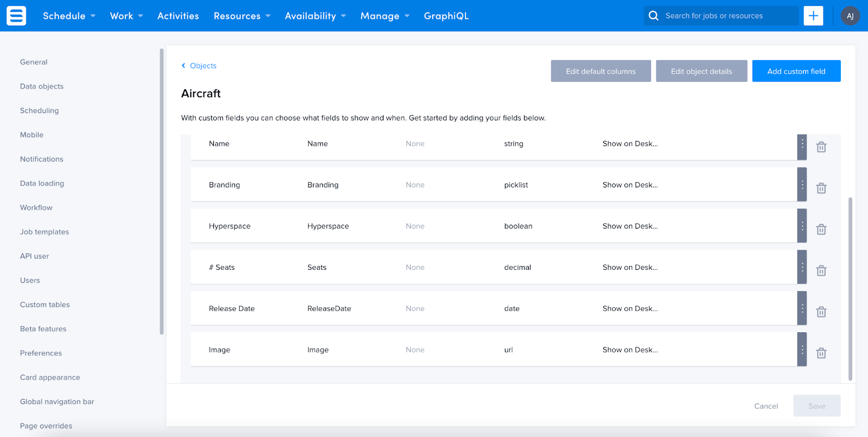Open options menu for Image row
This screenshot has height=437, width=868.
802,350
